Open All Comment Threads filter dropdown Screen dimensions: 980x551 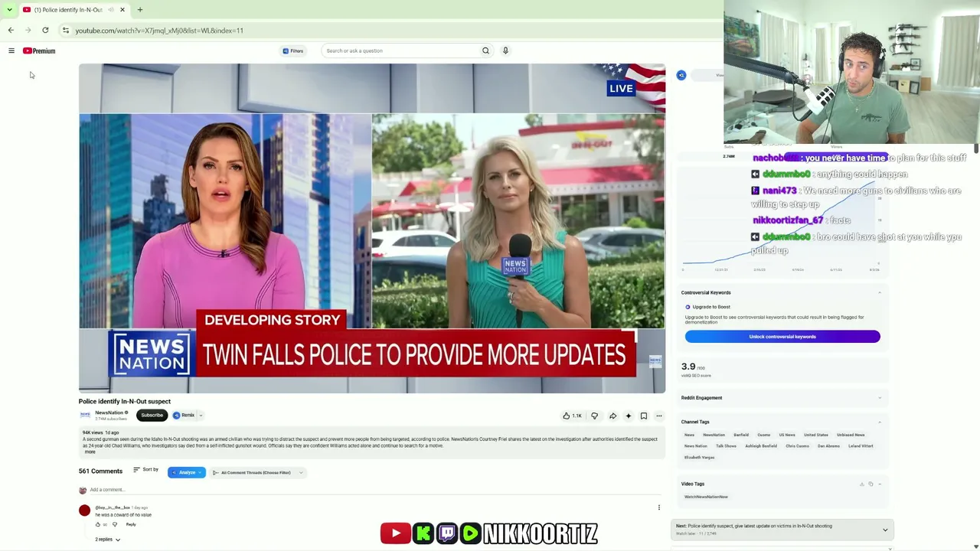click(x=257, y=472)
